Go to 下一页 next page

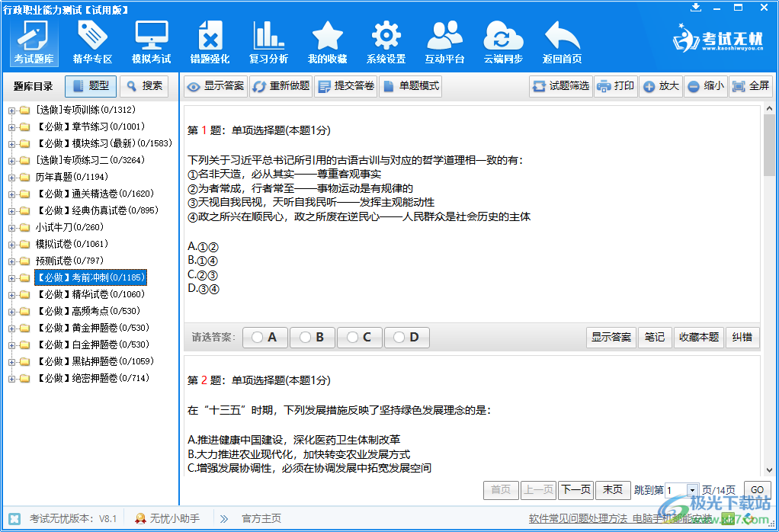575,489
